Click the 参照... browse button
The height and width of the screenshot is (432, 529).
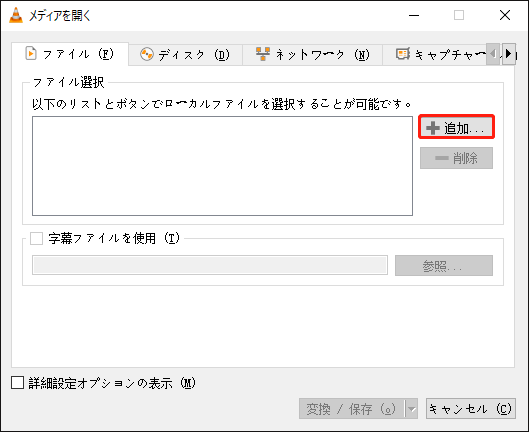tap(444, 266)
